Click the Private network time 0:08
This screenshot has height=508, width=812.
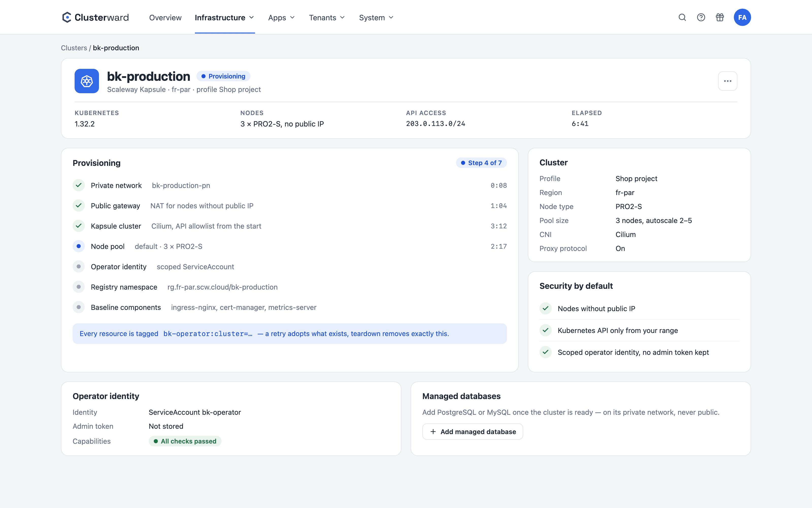coord(499,185)
